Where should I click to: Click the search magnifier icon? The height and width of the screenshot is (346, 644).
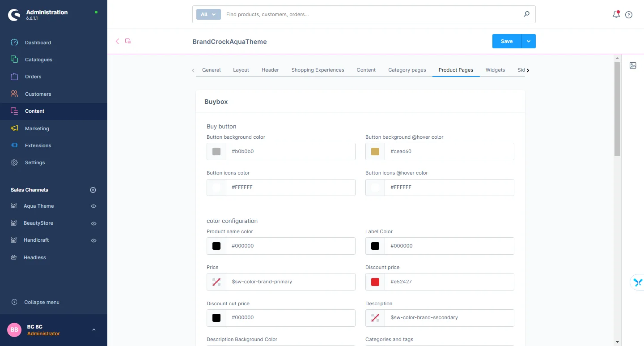click(526, 14)
